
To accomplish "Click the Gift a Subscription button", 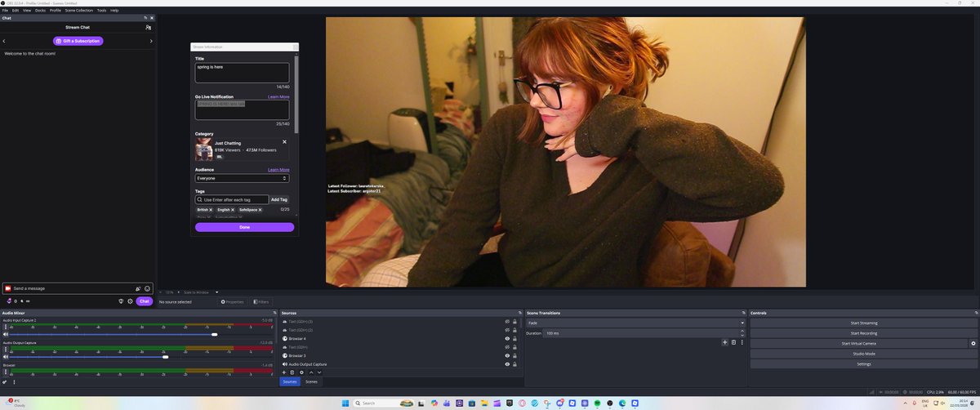I will (78, 41).
